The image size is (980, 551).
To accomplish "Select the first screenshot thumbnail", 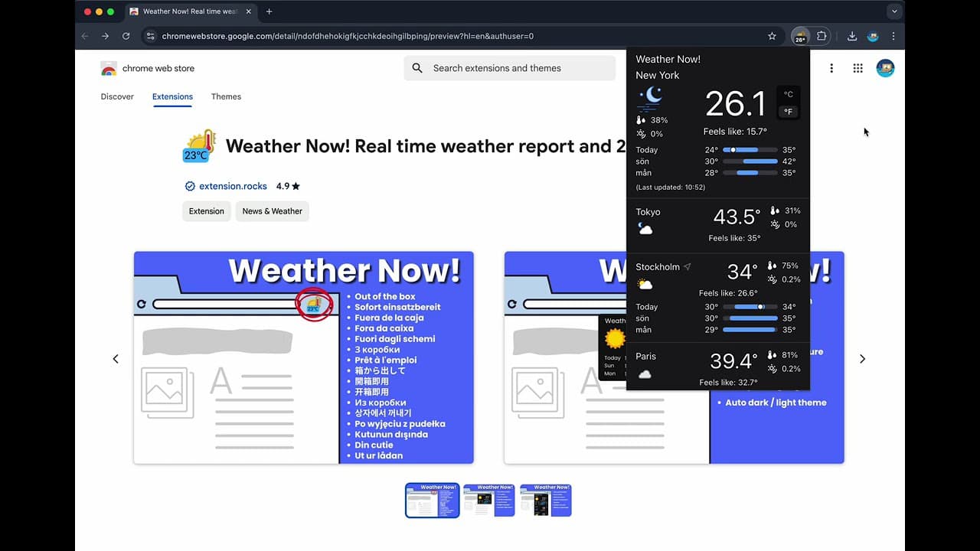I will (432, 500).
